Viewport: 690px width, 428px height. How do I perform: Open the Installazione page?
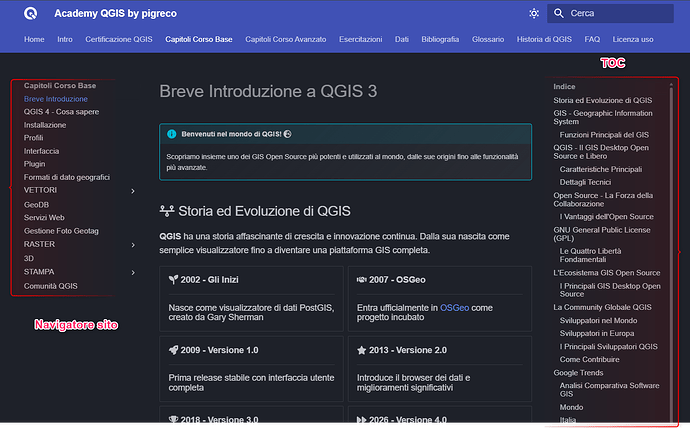click(x=45, y=125)
